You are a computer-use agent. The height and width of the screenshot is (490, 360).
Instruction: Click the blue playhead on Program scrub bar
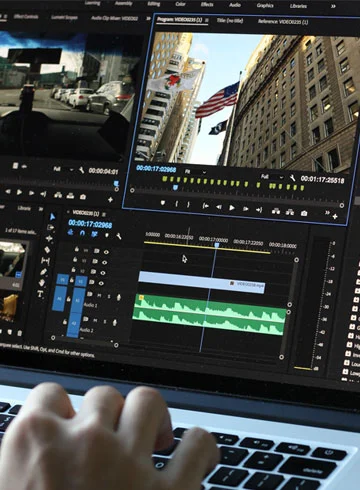(175, 188)
